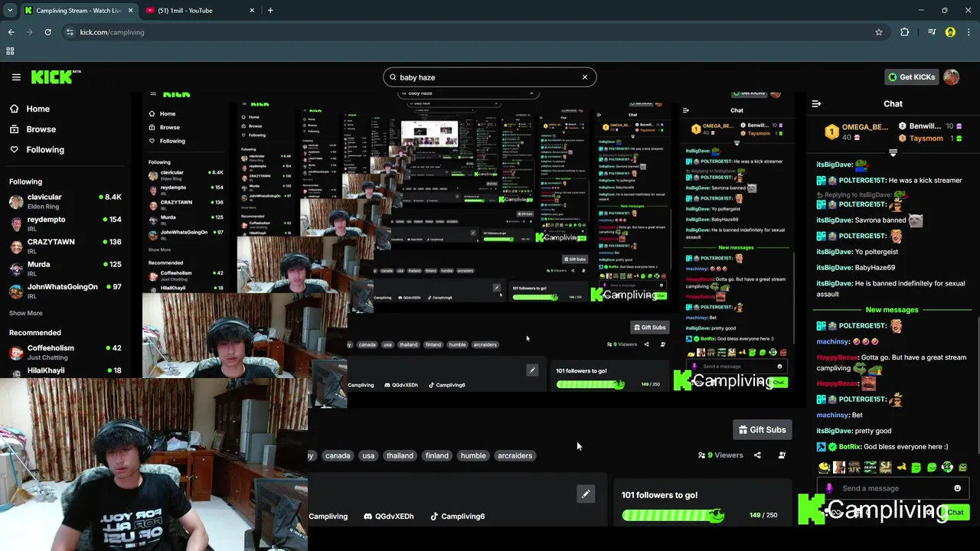Click BotRix username in chat

850,447
